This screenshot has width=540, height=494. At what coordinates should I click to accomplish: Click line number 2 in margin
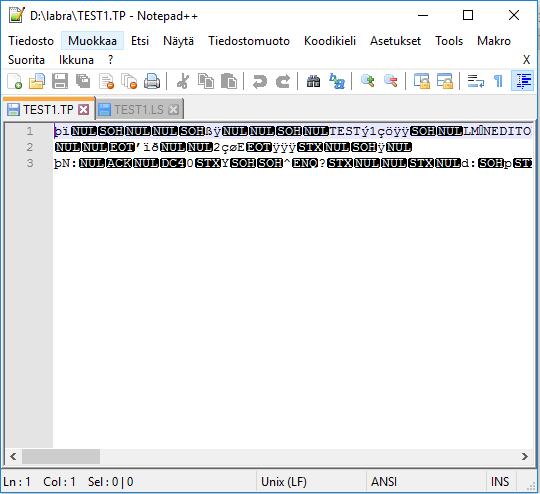click(30, 147)
